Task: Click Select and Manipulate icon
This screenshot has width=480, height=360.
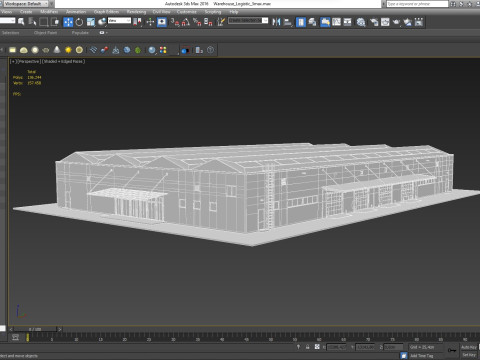Action: click(150, 22)
